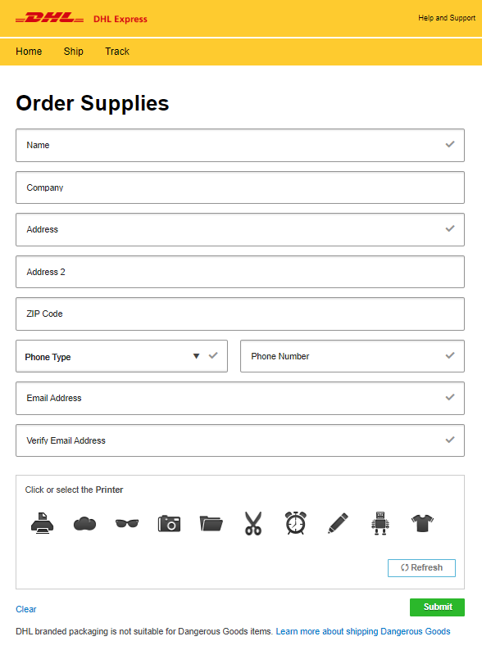
Task: Submit the supplies order form
Action: point(437,607)
